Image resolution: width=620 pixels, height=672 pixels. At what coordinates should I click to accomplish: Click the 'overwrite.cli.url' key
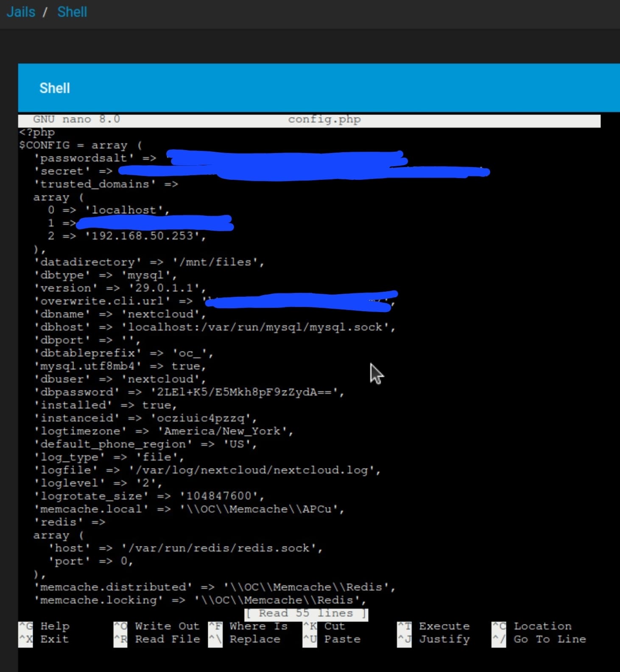tap(102, 301)
